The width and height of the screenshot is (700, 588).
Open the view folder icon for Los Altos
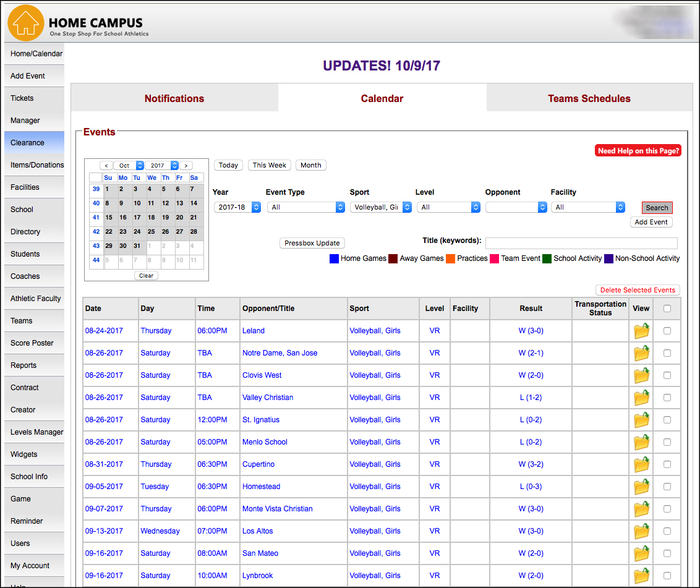tap(641, 531)
